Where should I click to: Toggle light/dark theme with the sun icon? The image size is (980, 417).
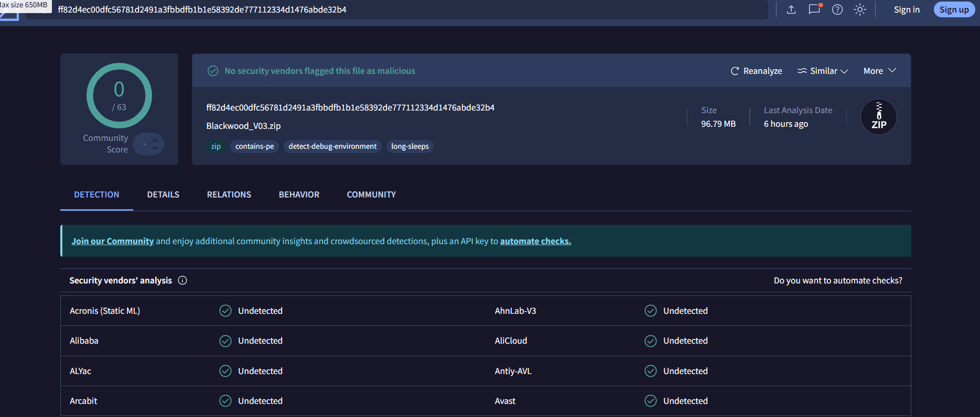860,9
